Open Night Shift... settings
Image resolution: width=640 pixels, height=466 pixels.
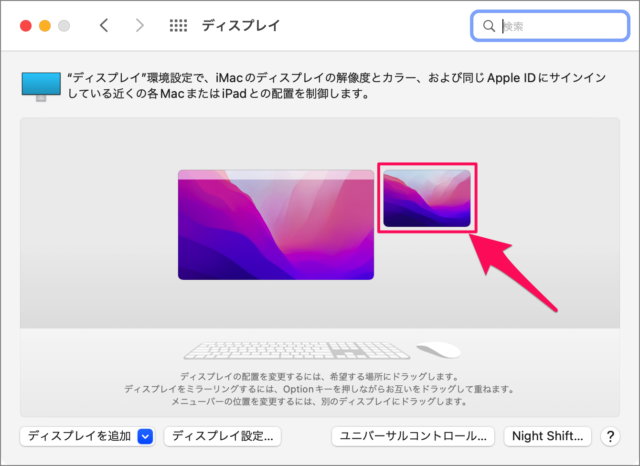pos(547,436)
